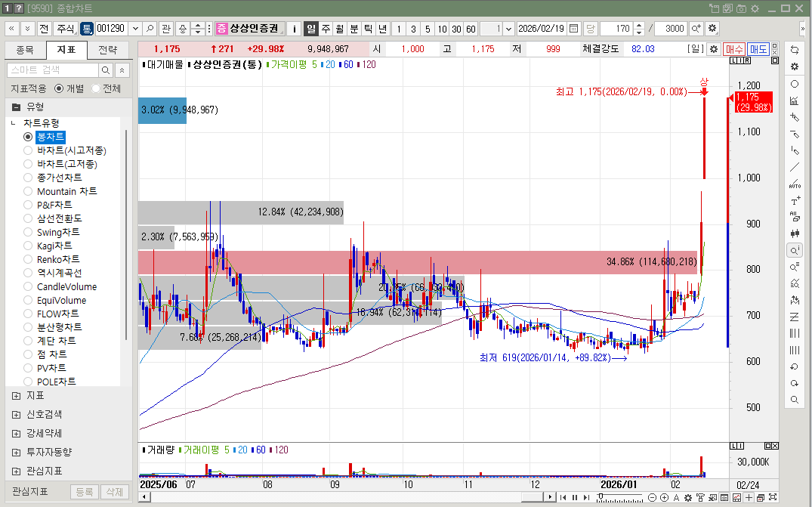The height and width of the screenshot is (507, 812).
Task: Click the smart search magnifier button
Action: [x=105, y=70]
